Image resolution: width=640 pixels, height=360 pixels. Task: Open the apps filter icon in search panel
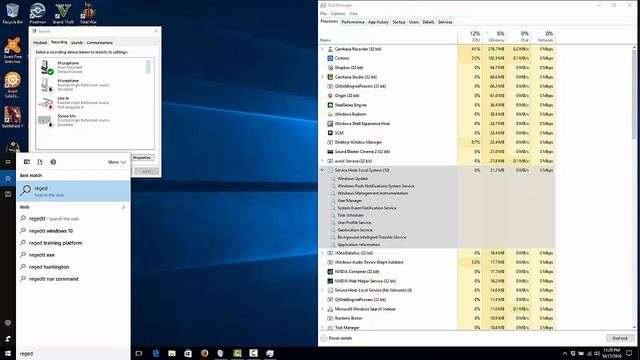coord(27,162)
